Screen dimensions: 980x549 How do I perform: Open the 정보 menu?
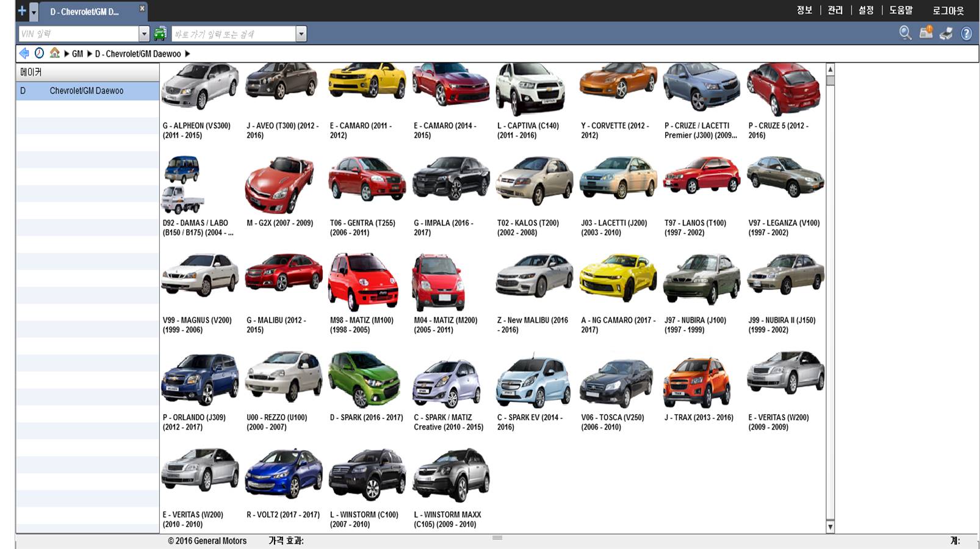(804, 10)
